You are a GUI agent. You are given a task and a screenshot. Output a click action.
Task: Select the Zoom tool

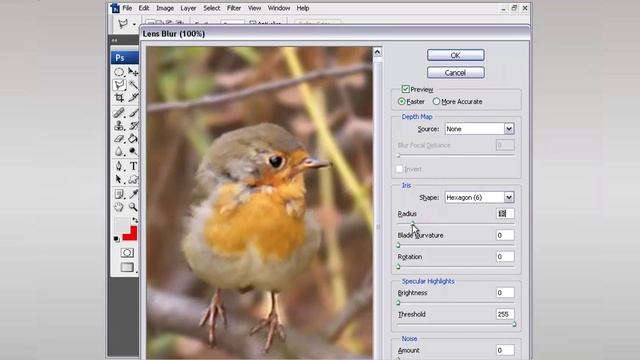(133, 207)
